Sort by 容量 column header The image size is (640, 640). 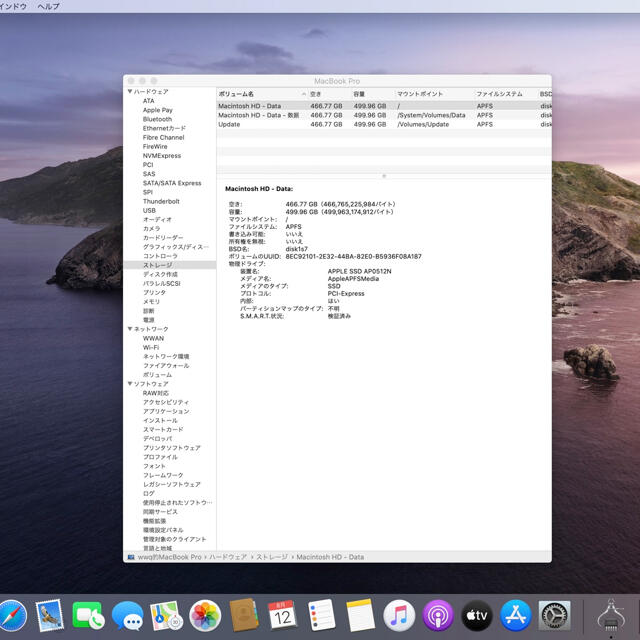[x=372, y=94]
